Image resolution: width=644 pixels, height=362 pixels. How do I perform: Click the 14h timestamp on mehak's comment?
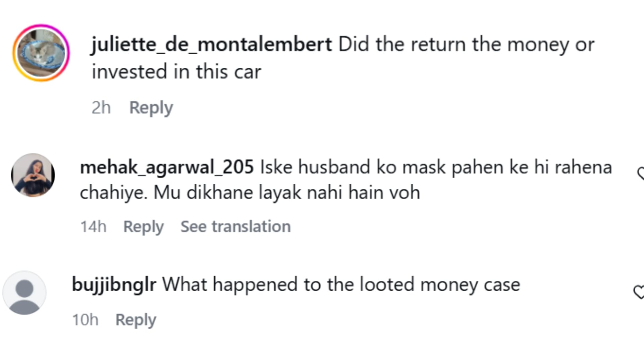coord(93,227)
